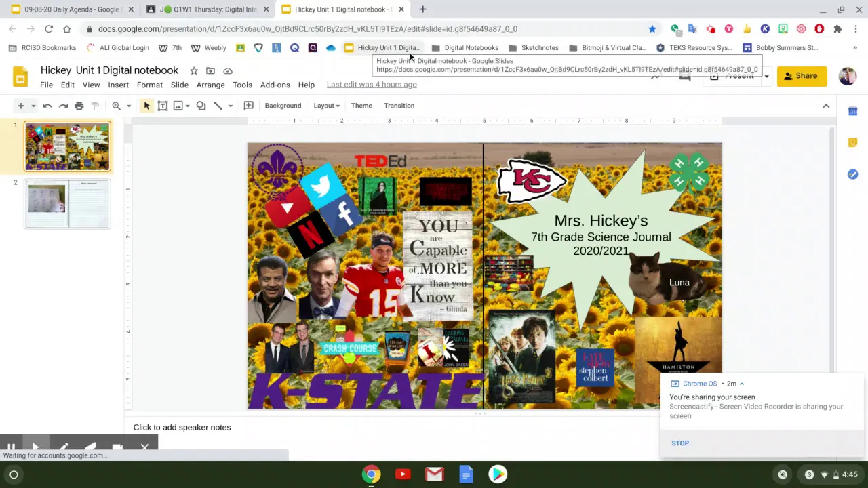
Task: Open the Chrome extensions puzzle icon
Action: pyautogui.click(x=837, y=29)
